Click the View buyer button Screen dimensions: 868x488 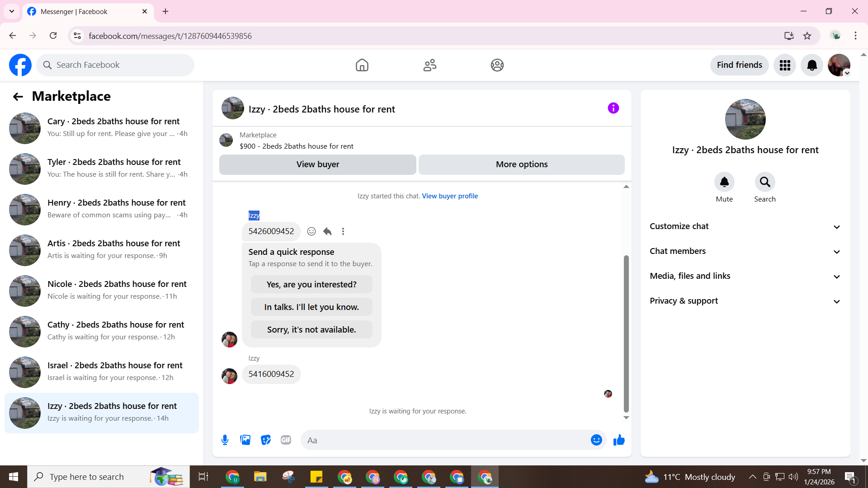tap(317, 164)
